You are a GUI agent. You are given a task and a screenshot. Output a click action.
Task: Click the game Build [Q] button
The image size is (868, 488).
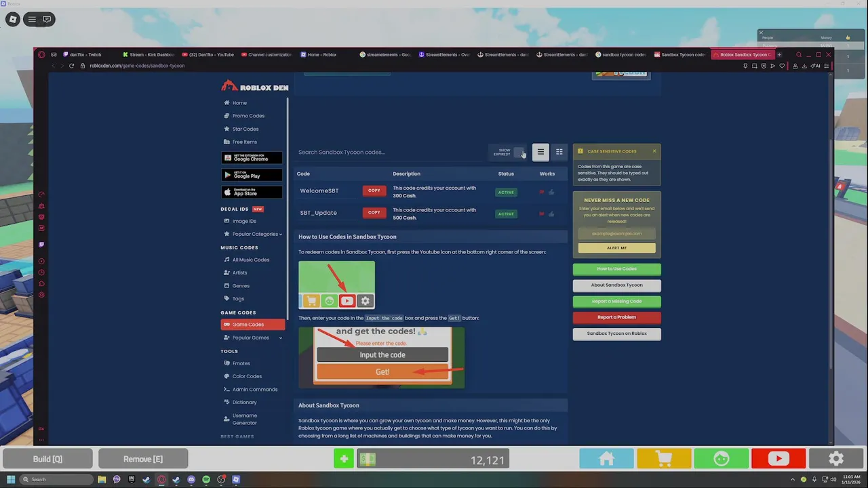tap(47, 459)
